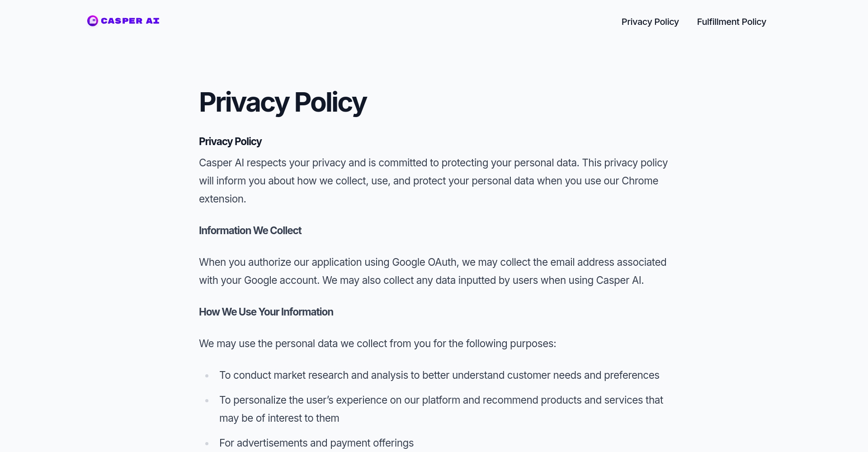Click the sentence "We may use the personal data"
This screenshot has height=452, width=868.
tap(377, 344)
